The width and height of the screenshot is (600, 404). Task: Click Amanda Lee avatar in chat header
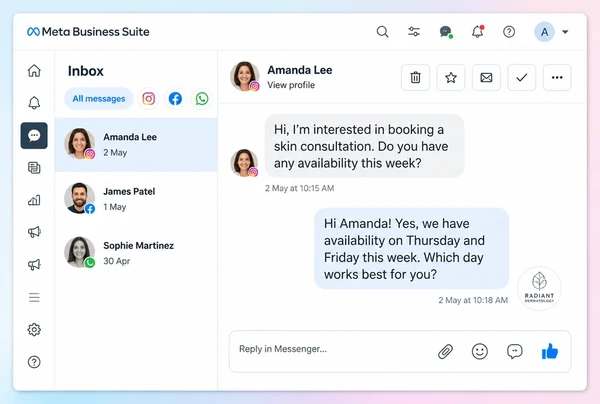pos(245,76)
